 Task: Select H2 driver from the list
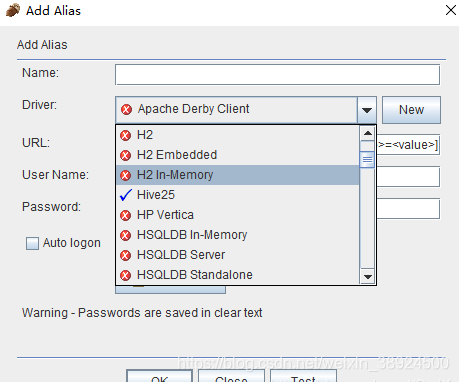tap(238, 135)
